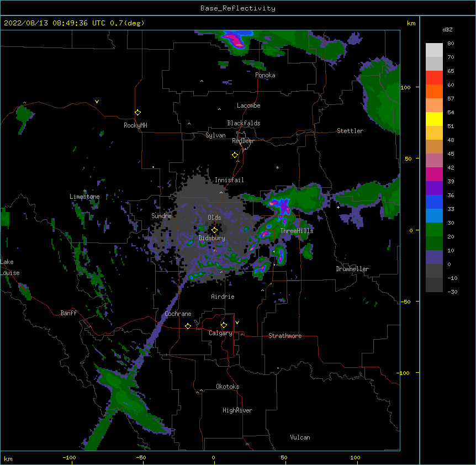
Task: Click the Innisfail city label
Action: 229,180
